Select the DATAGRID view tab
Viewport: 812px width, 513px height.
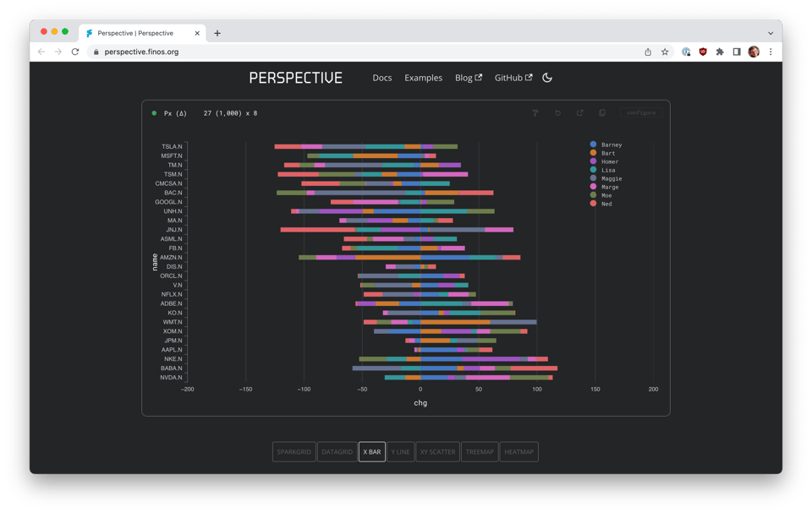pos(337,452)
